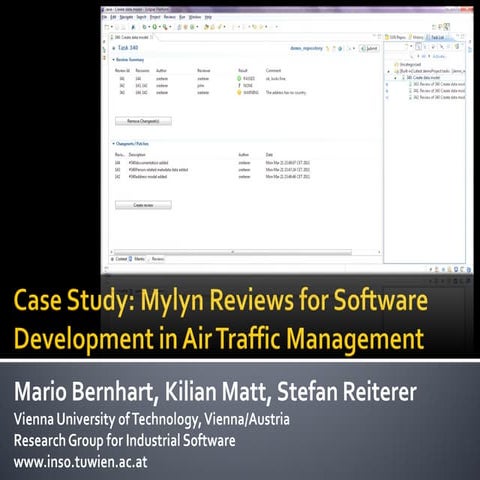This screenshot has width=480, height=480.
Task: Switch to the History view tab
Action: pyautogui.click(x=416, y=37)
